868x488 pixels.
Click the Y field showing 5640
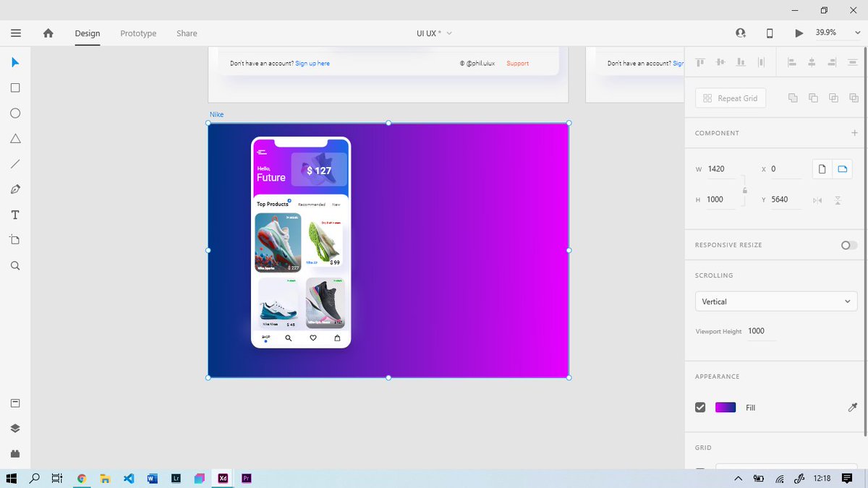click(786, 200)
